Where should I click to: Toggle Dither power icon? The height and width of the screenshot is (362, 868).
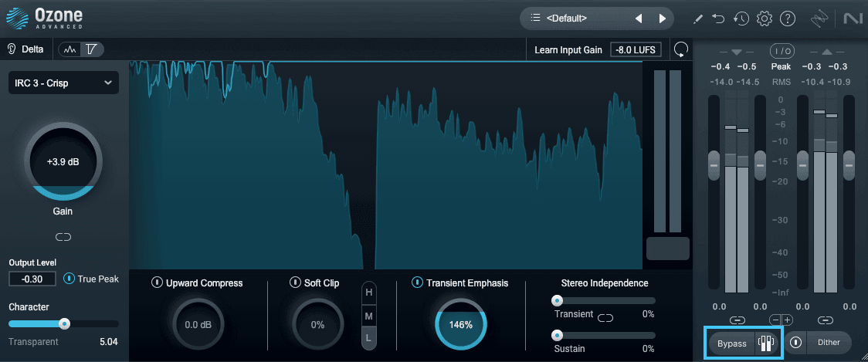pos(795,343)
